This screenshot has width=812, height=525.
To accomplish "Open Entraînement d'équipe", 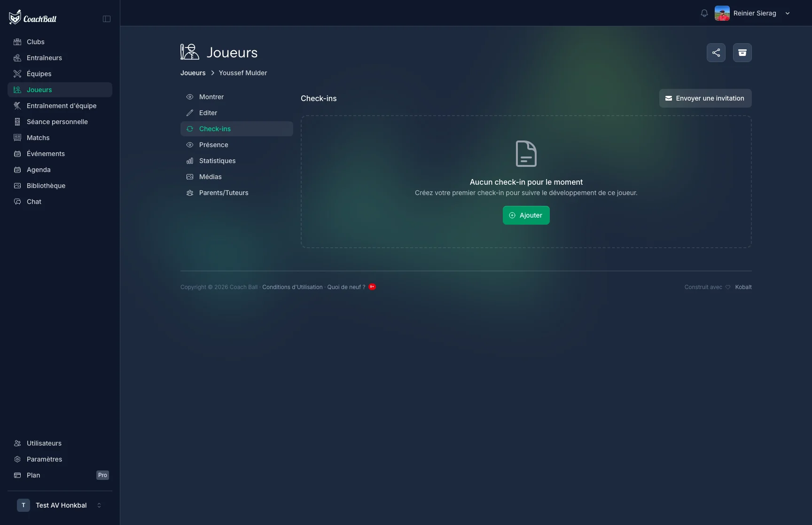I will pyautogui.click(x=60, y=106).
